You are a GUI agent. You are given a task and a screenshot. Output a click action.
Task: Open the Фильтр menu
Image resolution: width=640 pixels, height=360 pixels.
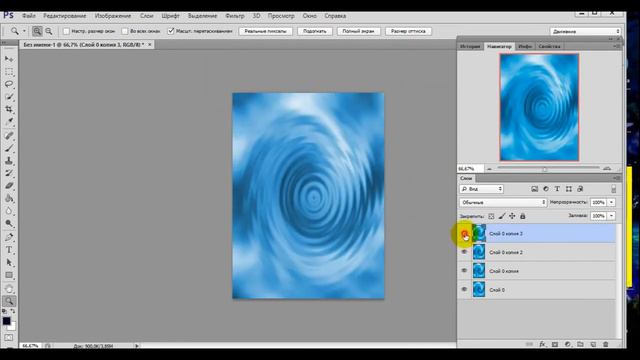click(x=235, y=16)
